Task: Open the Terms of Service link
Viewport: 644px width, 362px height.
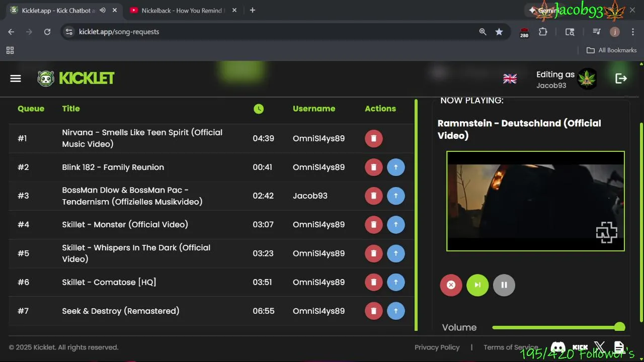Action: tap(511, 347)
